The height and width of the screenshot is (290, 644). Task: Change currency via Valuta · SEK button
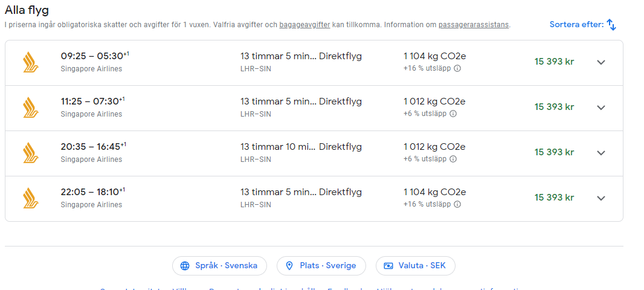pyautogui.click(x=415, y=266)
